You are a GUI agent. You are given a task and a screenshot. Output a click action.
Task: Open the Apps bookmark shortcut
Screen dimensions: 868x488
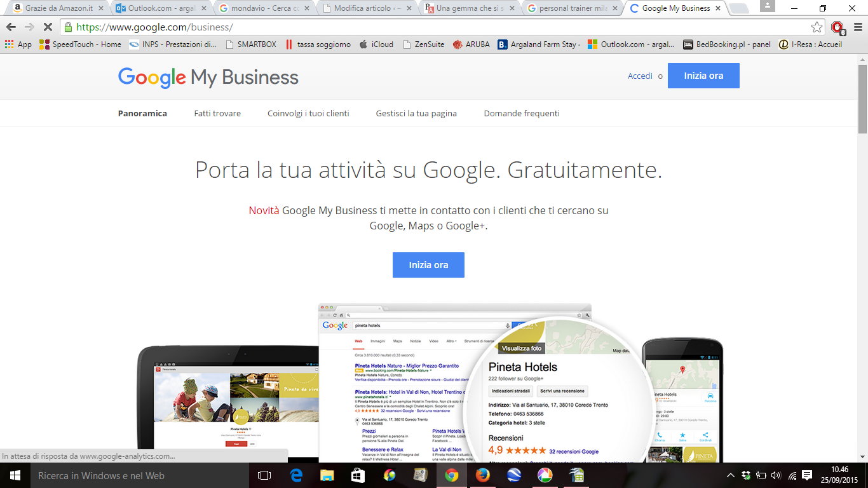(x=18, y=44)
